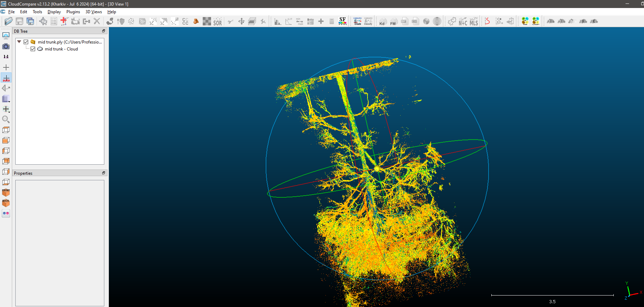Click the yellow rotation center sphere
Screen dimensions: 644x307
(377, 169)
